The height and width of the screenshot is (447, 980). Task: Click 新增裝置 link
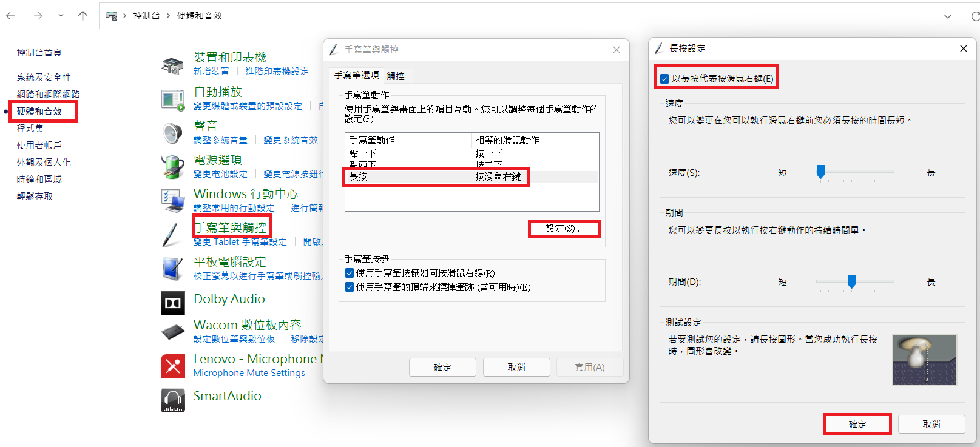211,72
